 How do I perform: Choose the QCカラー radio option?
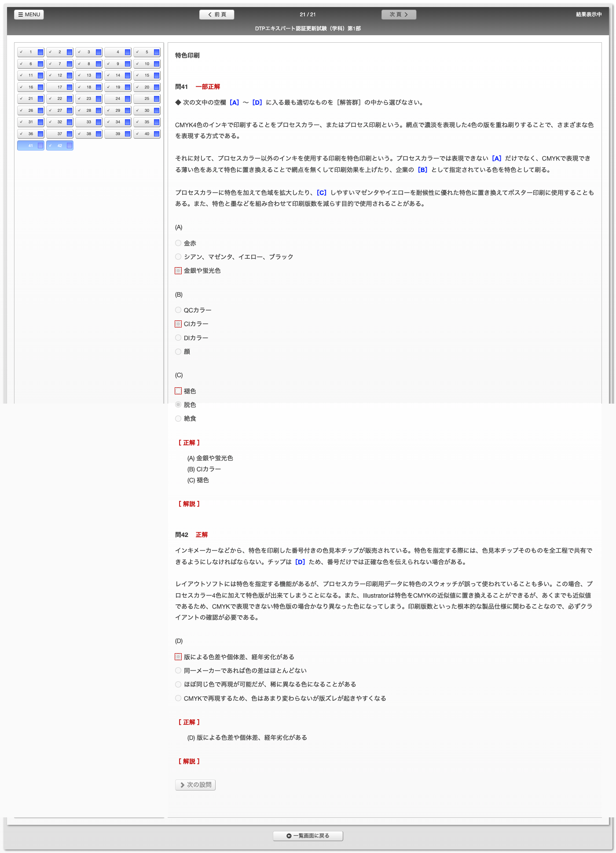[x=178, y=310]
